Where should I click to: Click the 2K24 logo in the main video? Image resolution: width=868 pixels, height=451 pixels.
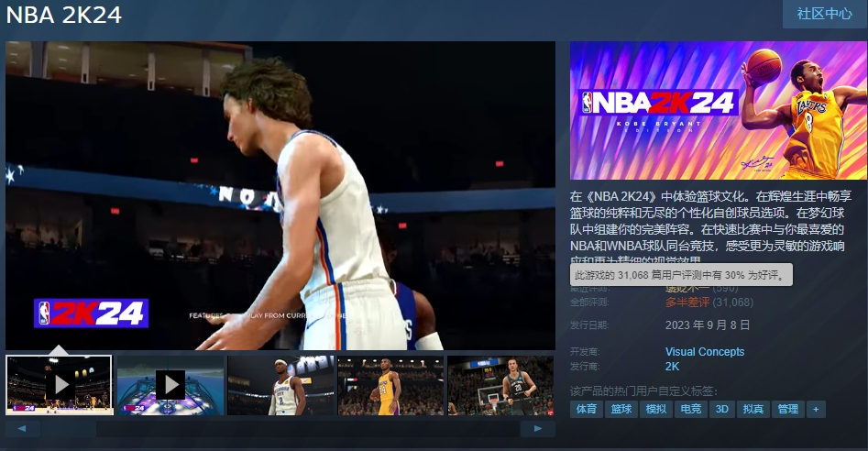[91, 313]
